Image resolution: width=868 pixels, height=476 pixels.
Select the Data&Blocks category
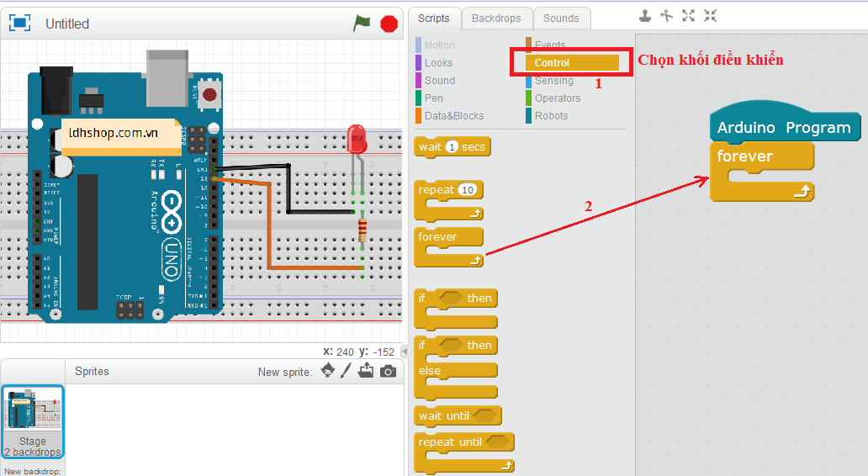(x=453, y=116)
